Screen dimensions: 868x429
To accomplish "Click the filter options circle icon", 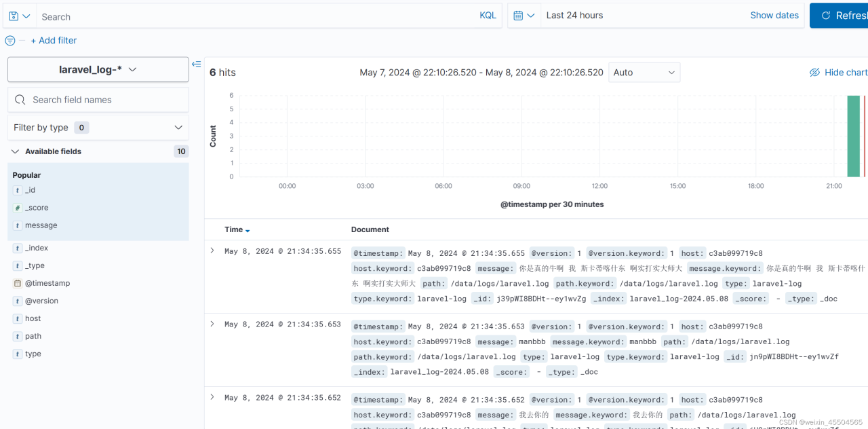I will click(x=10, y=41).
